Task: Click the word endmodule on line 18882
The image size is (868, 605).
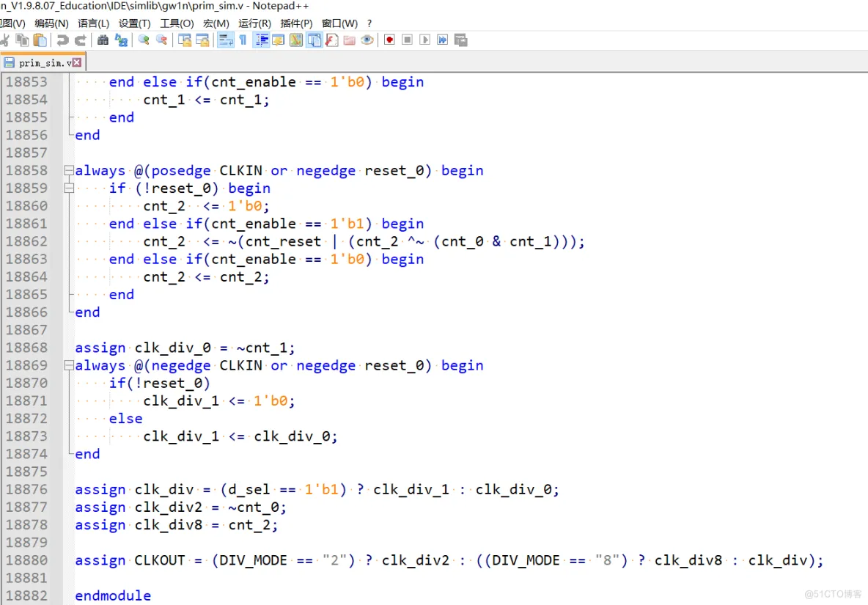Action: tap(113, 595)
